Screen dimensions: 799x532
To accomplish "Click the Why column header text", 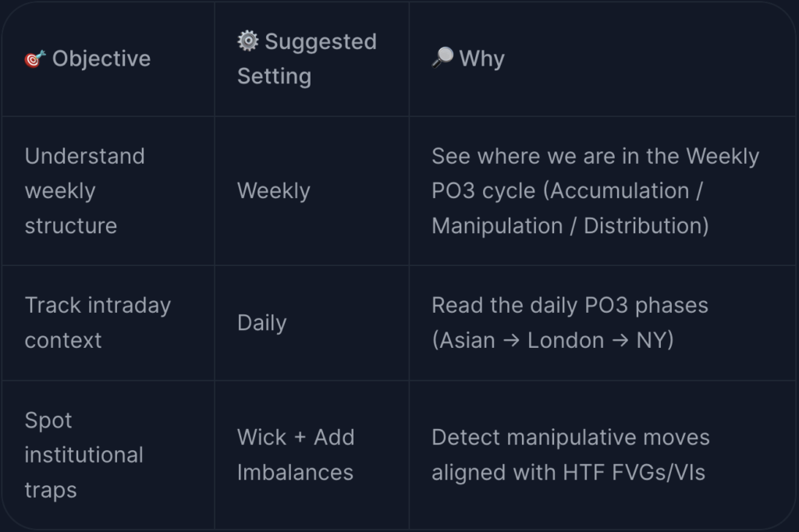I will pyautogui.click(x=481, y=59).
